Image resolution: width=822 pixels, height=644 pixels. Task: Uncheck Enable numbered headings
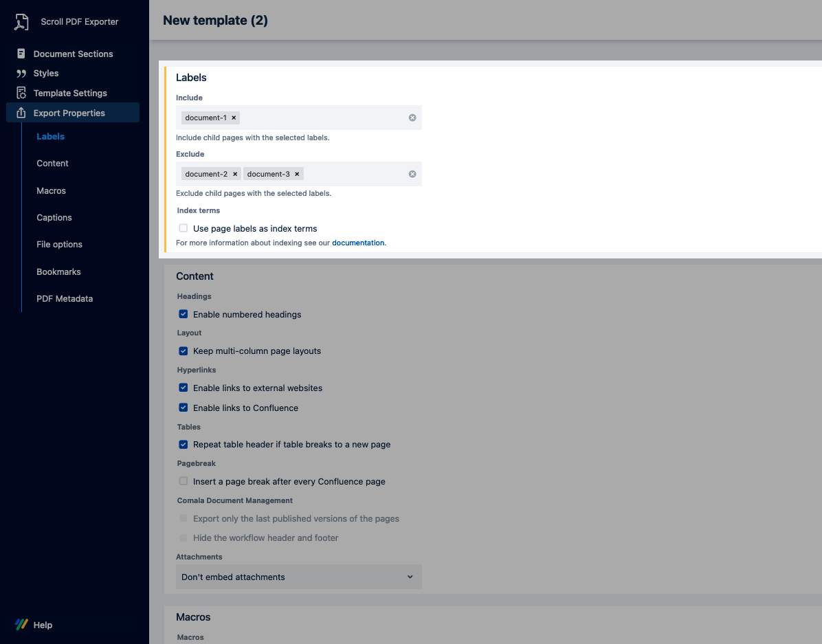pos(184,314)
